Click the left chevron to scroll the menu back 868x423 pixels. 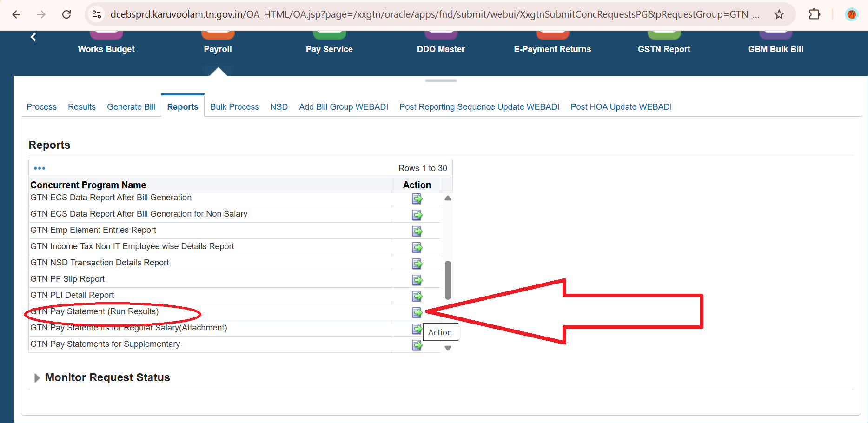tap(33, 37)
